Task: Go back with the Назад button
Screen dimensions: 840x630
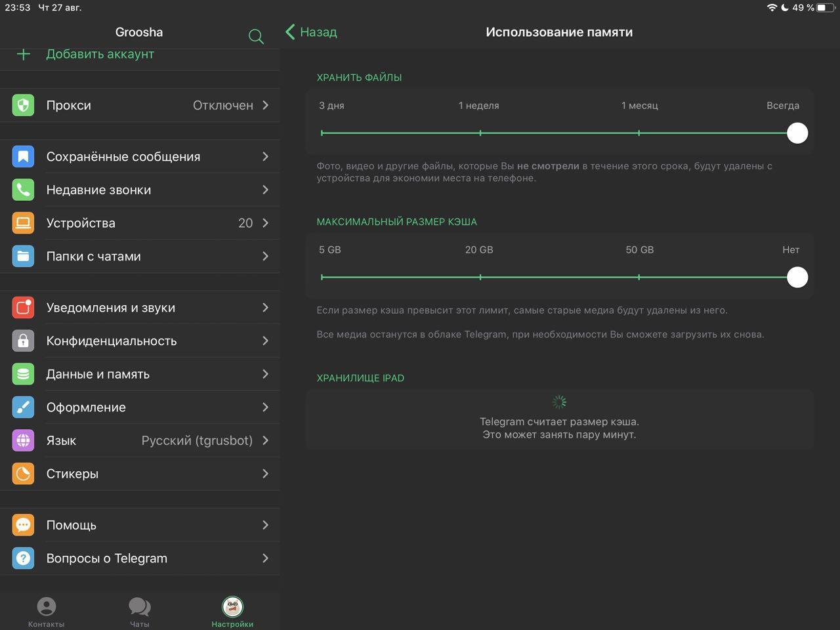Action: pyautogui.click(x=311, y=31)
